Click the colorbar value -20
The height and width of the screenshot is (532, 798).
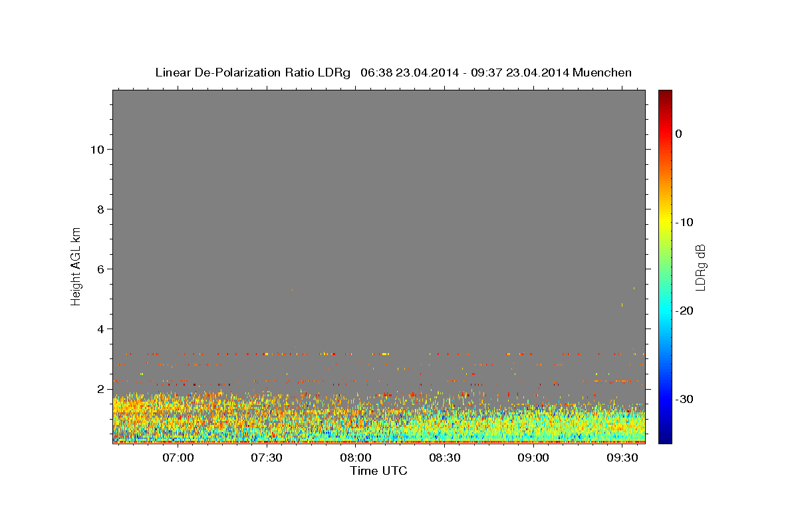(x=684, y=311)
